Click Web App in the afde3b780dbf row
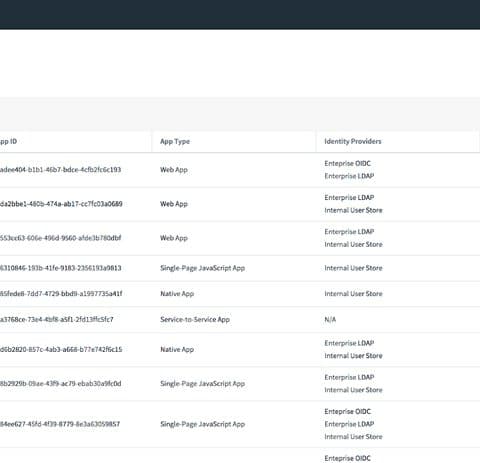 pos(174,238)
